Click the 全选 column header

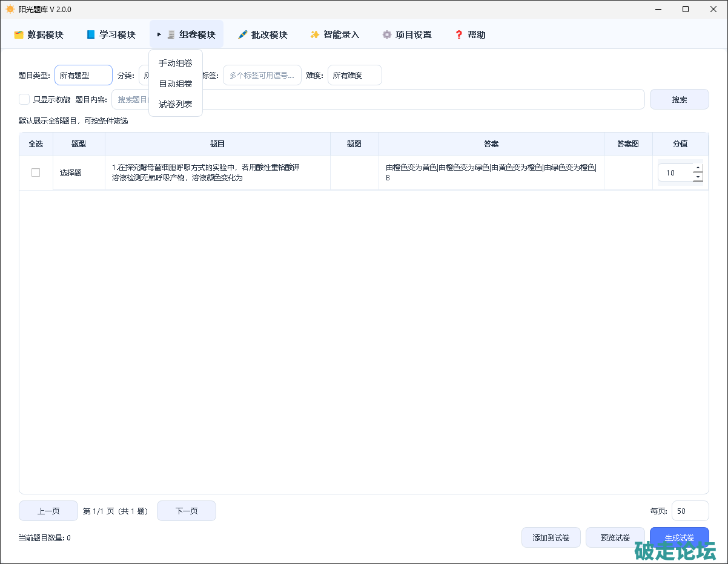point(36,144)
